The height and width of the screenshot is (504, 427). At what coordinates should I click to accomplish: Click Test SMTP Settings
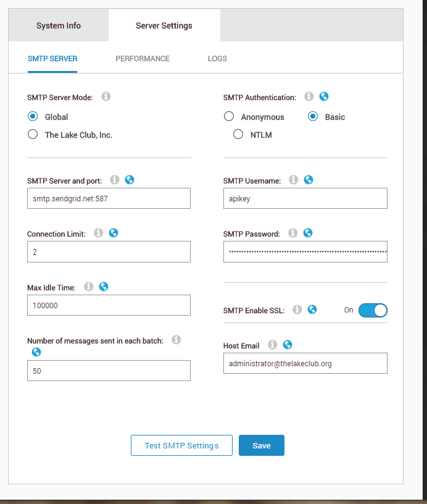[181, 445]
